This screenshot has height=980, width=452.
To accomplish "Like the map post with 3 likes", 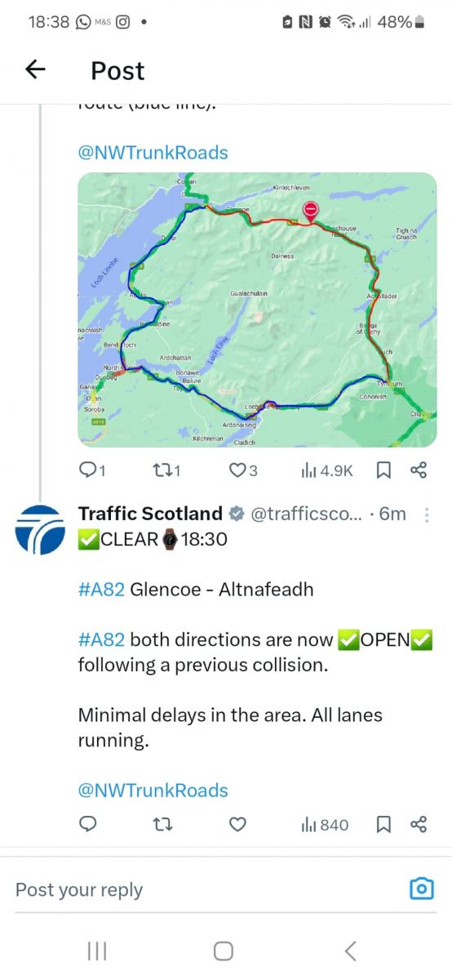I will [237, 470].
